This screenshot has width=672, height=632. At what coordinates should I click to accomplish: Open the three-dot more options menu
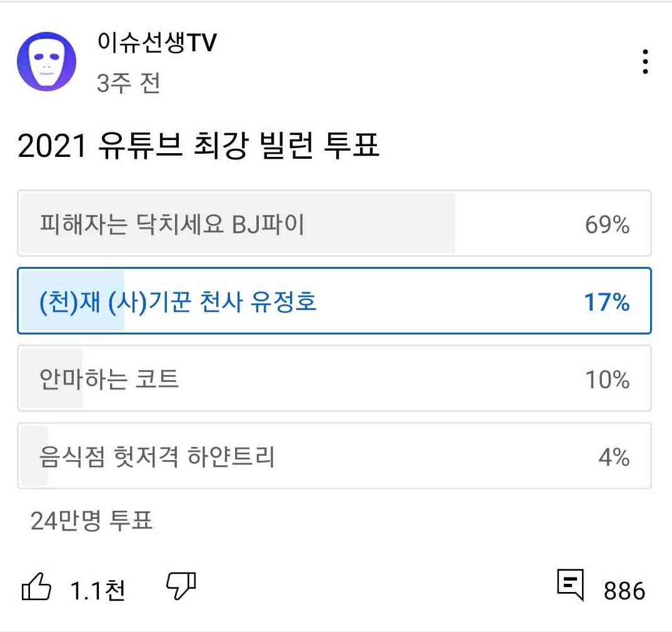pos(644,63)
